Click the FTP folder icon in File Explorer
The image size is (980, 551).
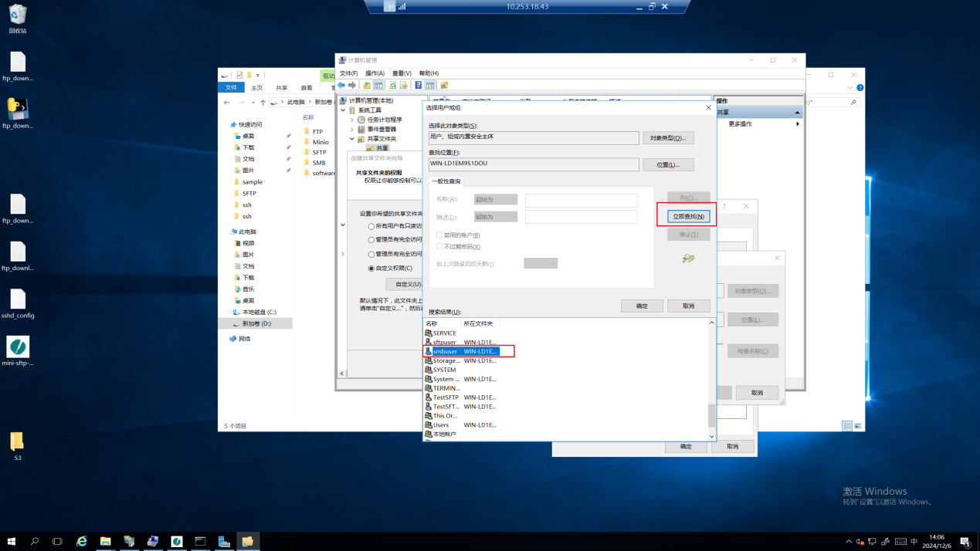tap(307, 132)
